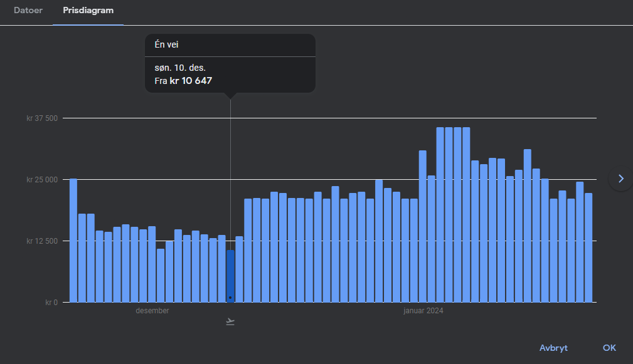The height and width of the screenshot is (364, 633).
Task: Open the Prisdiagram tab
Action: coord(88,11)
